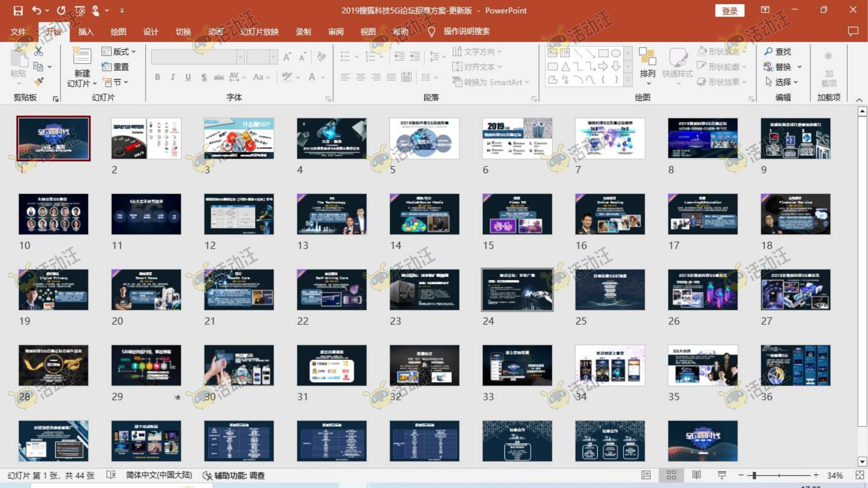Screen dimensions: 868x488
Task: Start Slide Show icon in status bar
Action: [x=722, y=475]
